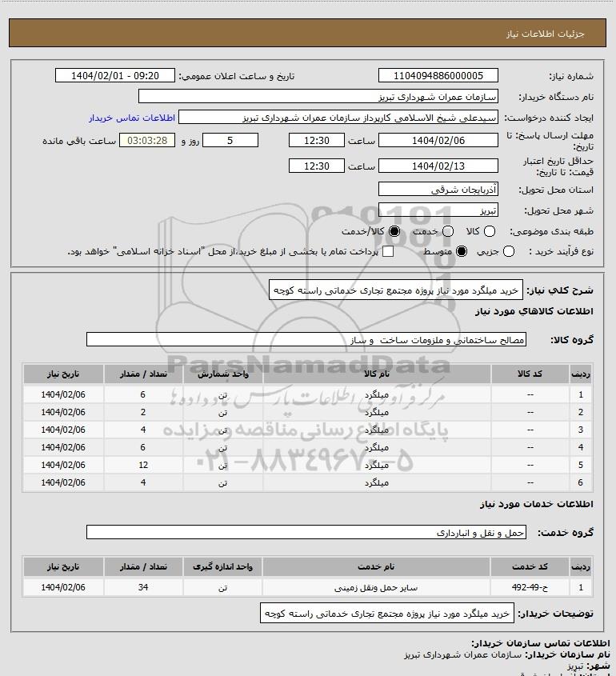Click the توضیحات خریدار text box

coord(387,613)
